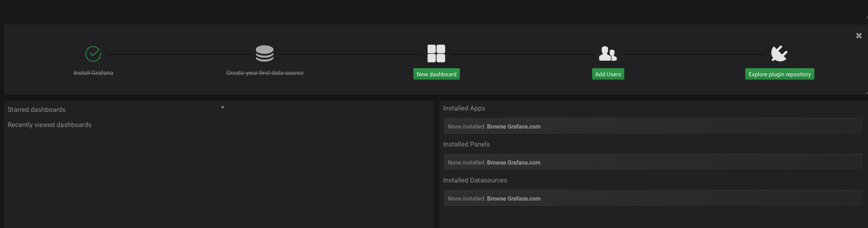
Task: Click the plugin plug icon
Action: point(779,54)
